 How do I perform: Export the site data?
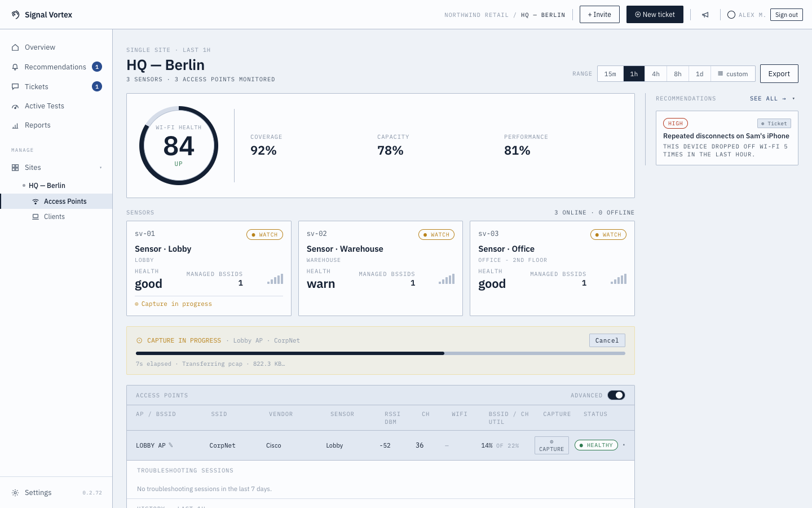click(x=779, y=74)
